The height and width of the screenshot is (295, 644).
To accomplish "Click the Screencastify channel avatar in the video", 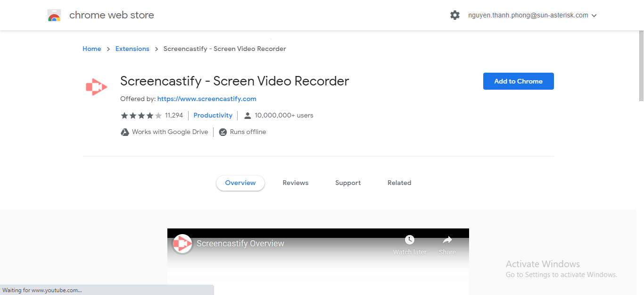I will (x=182, y=244).
